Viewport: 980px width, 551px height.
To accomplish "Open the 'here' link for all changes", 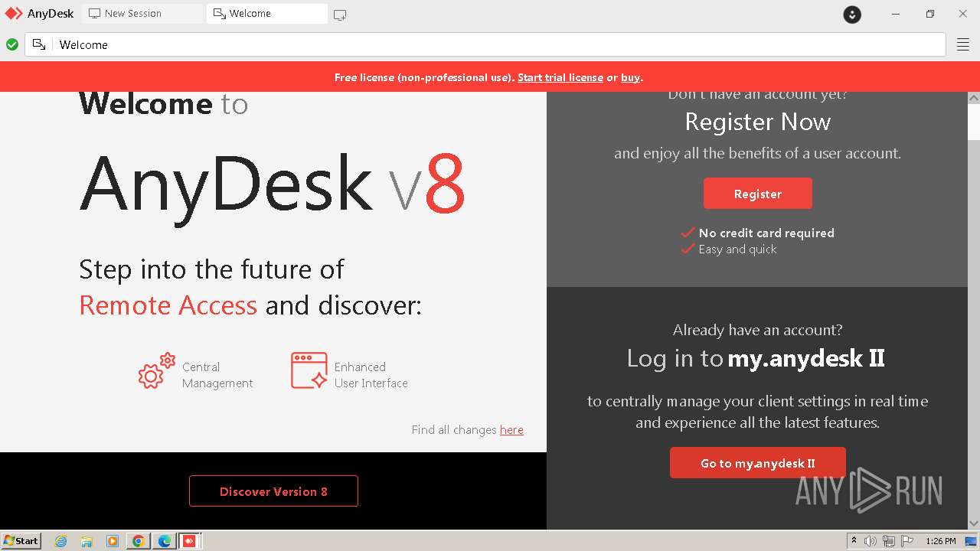I will (x=511, y=430).
